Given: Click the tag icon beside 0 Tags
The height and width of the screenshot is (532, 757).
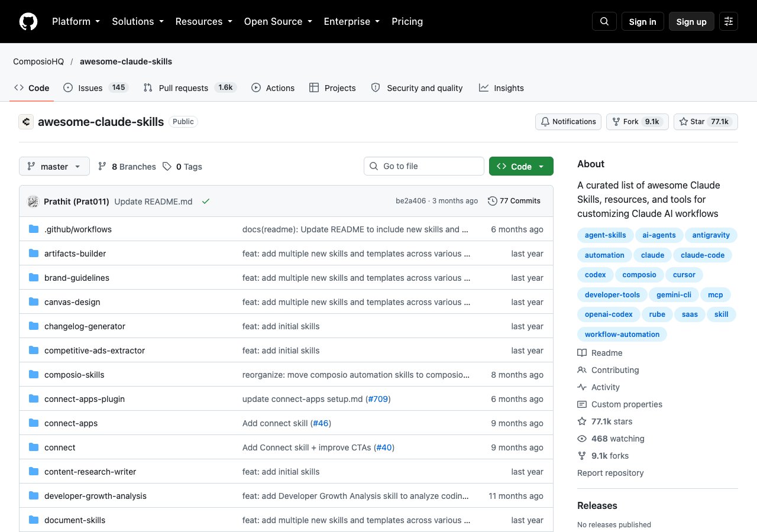Looking at the screenshot, I should click(x=167, y=167).
